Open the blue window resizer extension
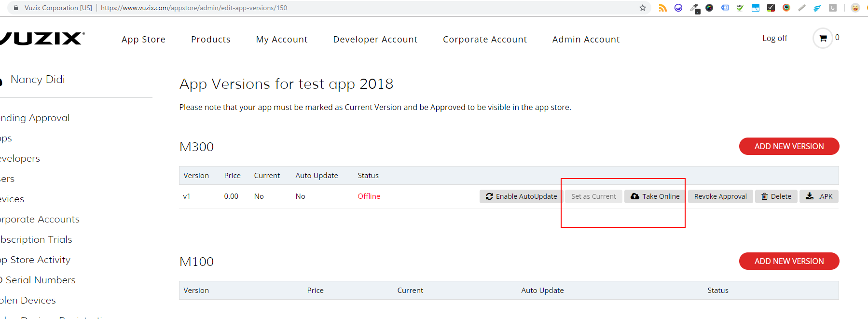The image size is (868, 319). click(756, 8)
